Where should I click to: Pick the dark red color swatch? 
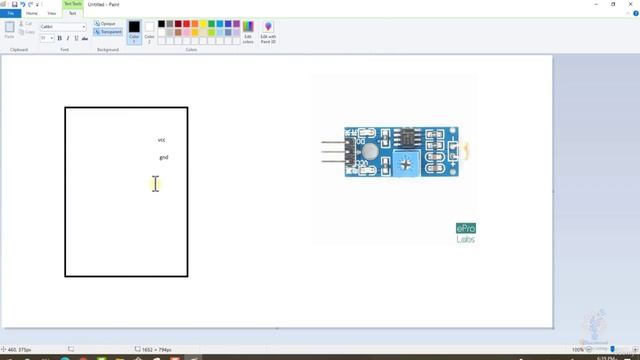click(x=178, y=24)
